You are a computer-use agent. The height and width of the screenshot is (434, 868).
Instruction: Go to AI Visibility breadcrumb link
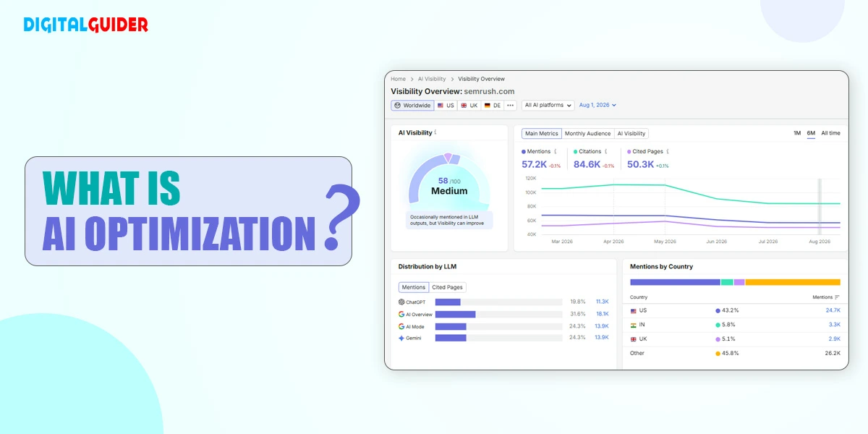coord(432,79)
